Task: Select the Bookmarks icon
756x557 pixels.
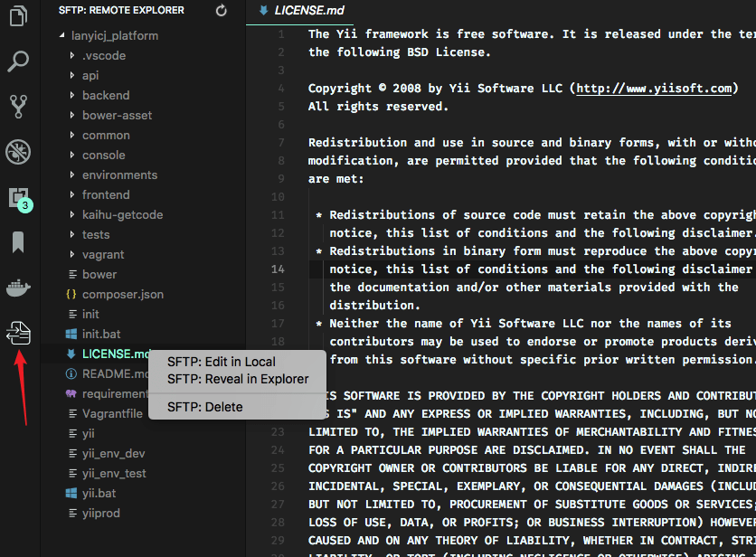Action: pos(19,242)
